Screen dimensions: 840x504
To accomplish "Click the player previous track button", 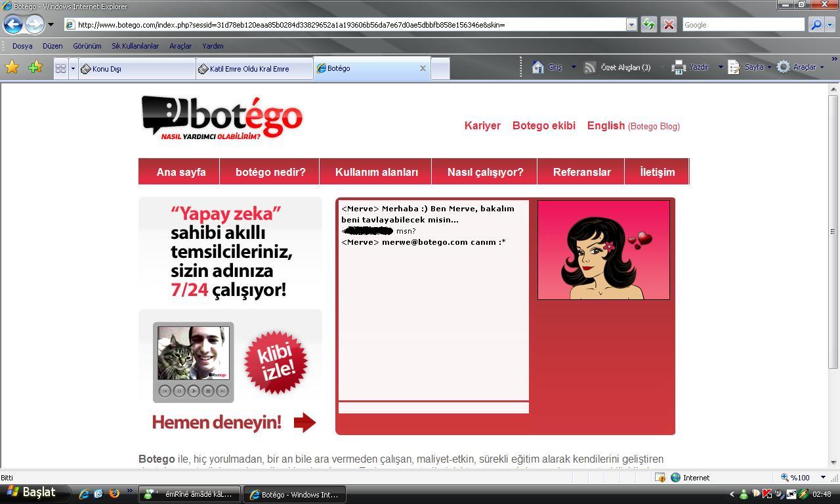I will [165, 390].
